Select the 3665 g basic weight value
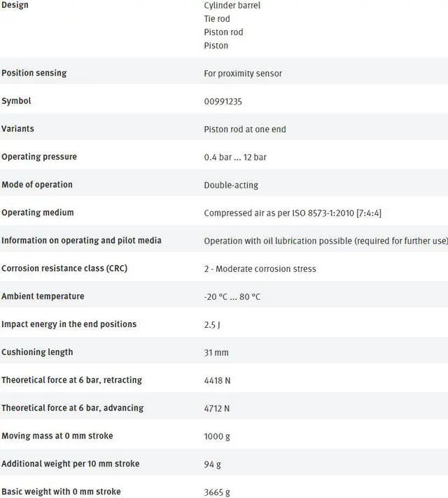 (x=217, y=492)
